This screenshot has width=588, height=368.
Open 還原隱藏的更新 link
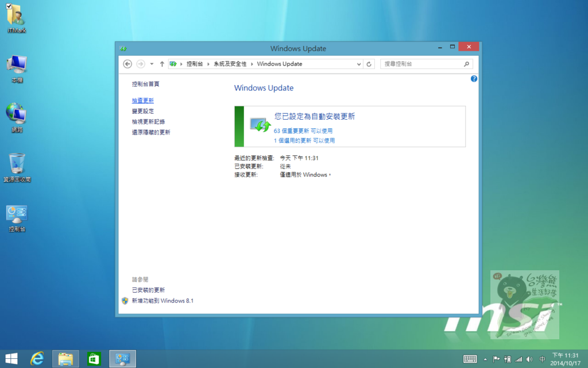[x=151, y=132]
